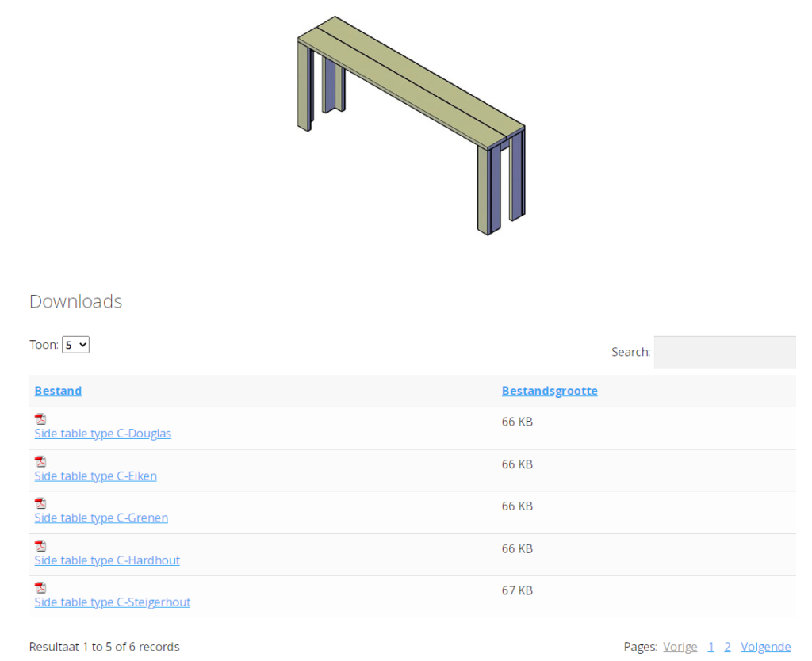Go to Vorige page
The height and width of the screenshot is (661, 812).
click(680, 647)
